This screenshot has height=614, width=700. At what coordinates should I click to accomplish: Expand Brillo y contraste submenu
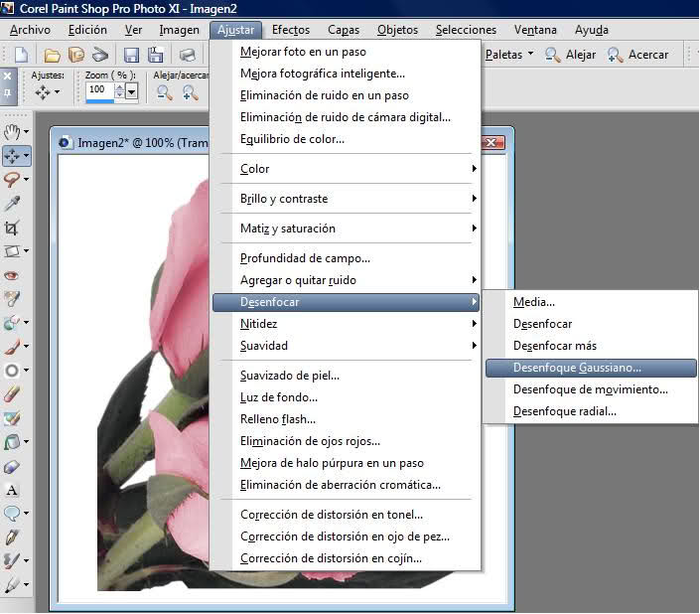pos(346,199)
